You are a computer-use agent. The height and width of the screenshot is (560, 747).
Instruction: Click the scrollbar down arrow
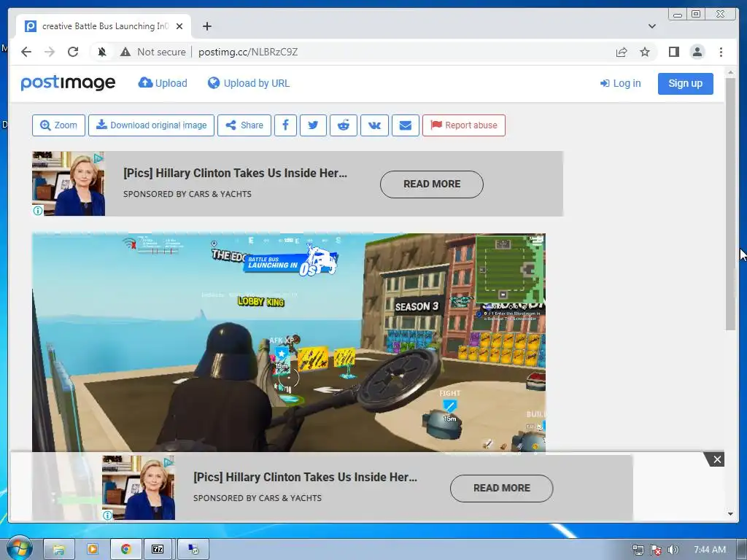tap(730, 514)
